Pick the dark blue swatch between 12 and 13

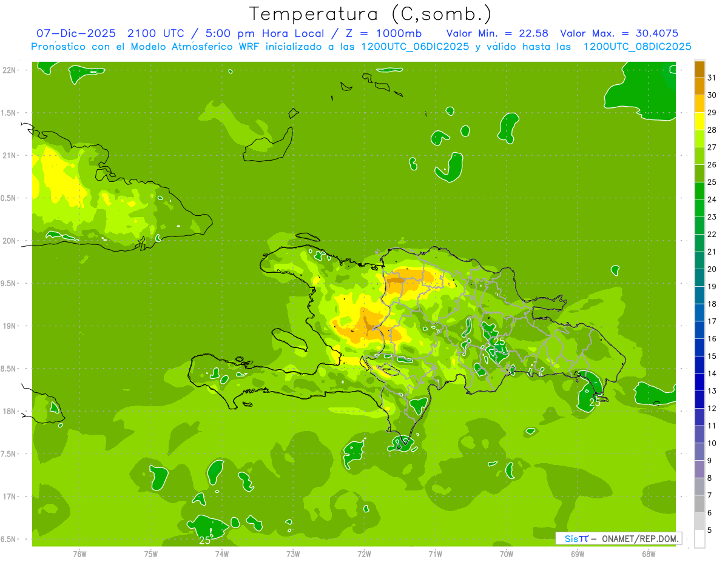click(x=700, y=400)
